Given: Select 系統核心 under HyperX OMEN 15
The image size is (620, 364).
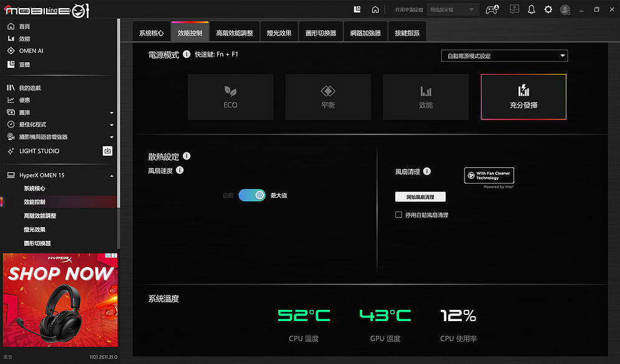Looking at the screenshot, I should point(34,189).
